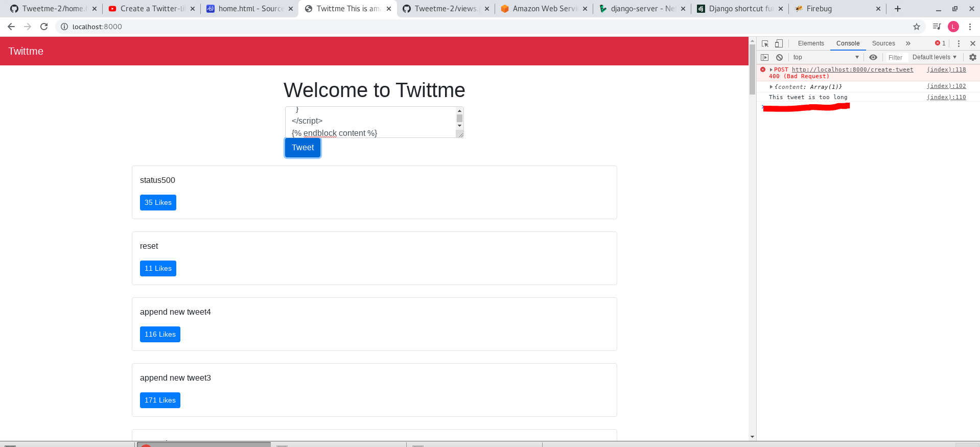The image size is (980, 447).
Task: Switch to the Django shortcut functions tab
Action: [x=740, y=9]
